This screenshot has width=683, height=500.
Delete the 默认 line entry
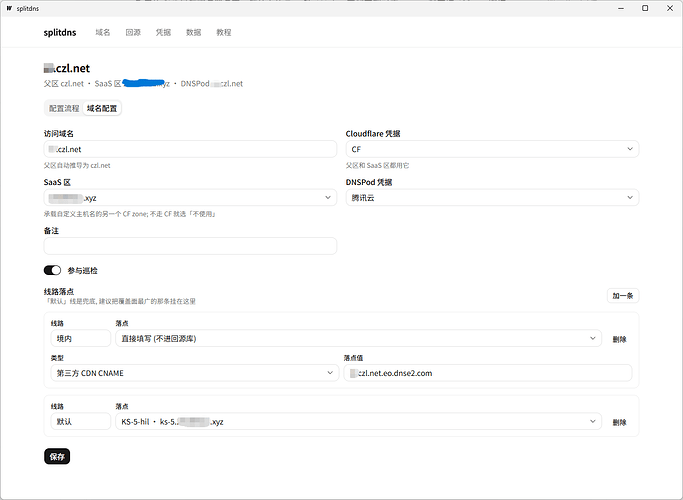click(619, 422)
